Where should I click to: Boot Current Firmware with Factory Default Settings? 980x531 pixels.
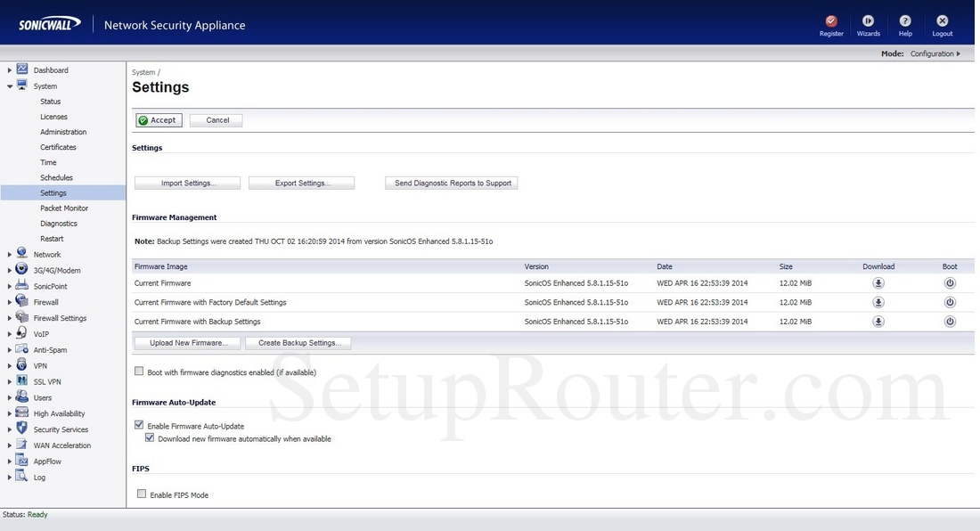[950, 303]
